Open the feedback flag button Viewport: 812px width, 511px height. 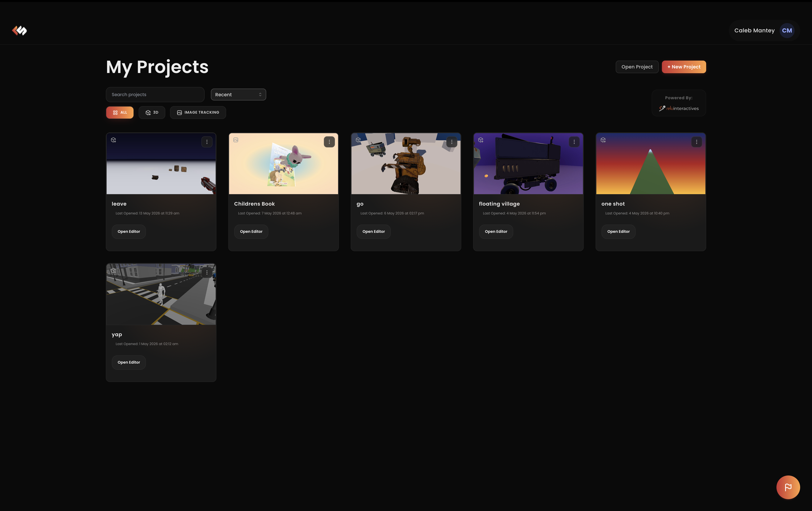click(x=788, y=487)
